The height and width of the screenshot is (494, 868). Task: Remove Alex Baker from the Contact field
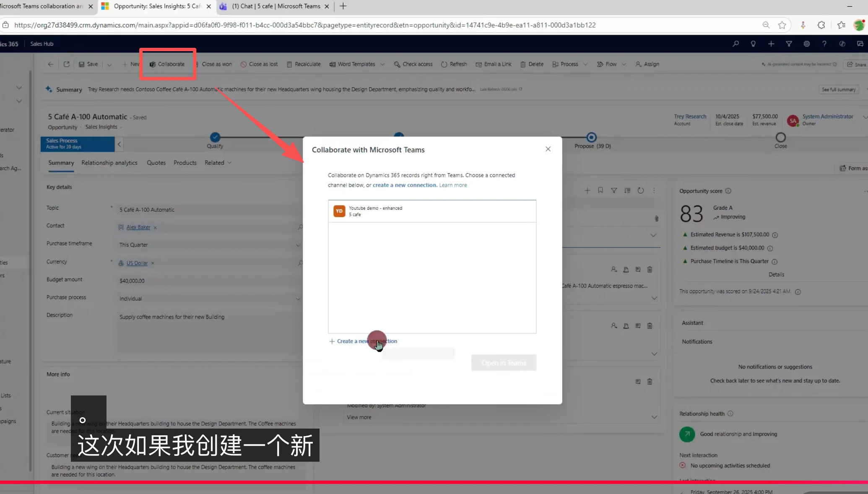155,228
